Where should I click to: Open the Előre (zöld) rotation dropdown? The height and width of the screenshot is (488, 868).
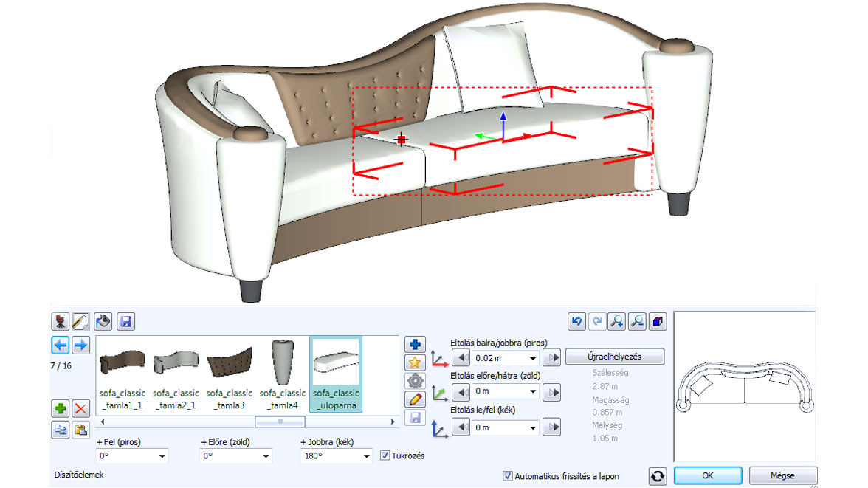pyautogui.click(x=266, y=456)
